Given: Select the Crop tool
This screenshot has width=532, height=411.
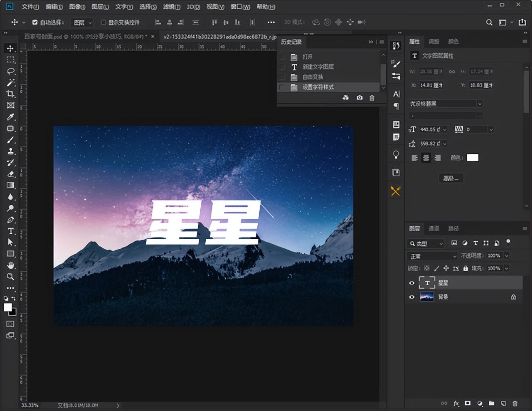Looking at the screenshot, I should [11, 94].
